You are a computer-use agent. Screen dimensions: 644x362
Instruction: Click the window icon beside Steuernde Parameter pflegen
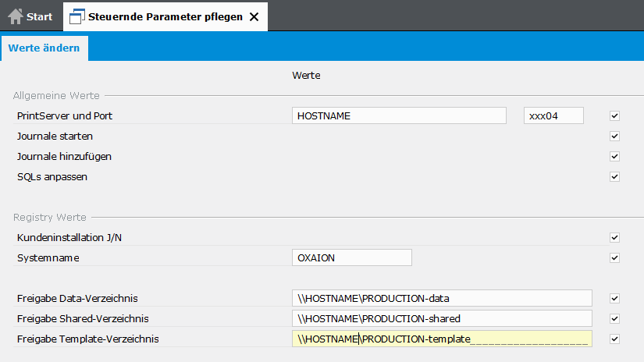click(x=77, y=16)
